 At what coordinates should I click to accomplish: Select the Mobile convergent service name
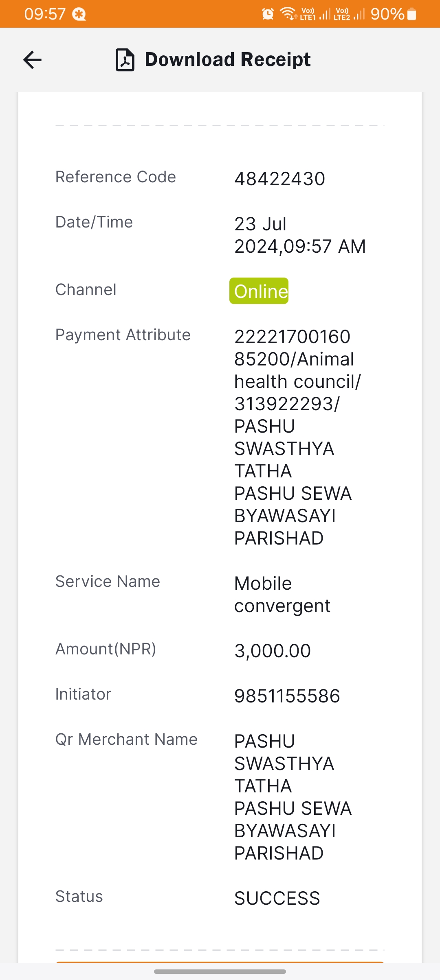pos(282,595)
